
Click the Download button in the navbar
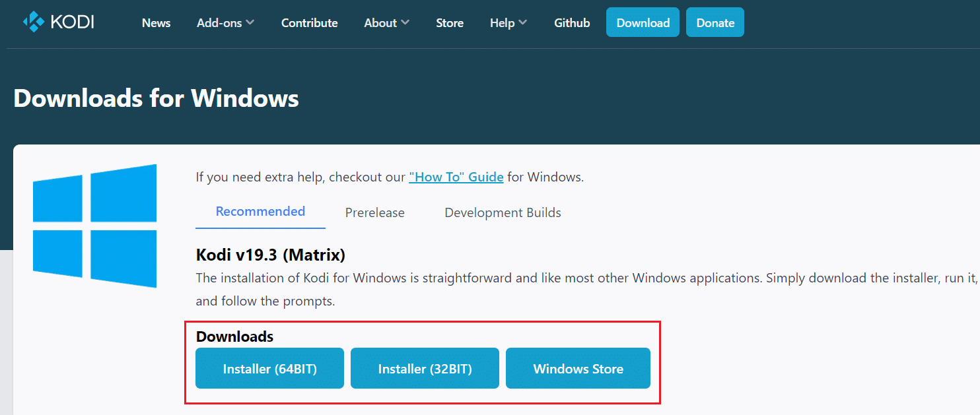coord(642,22)
